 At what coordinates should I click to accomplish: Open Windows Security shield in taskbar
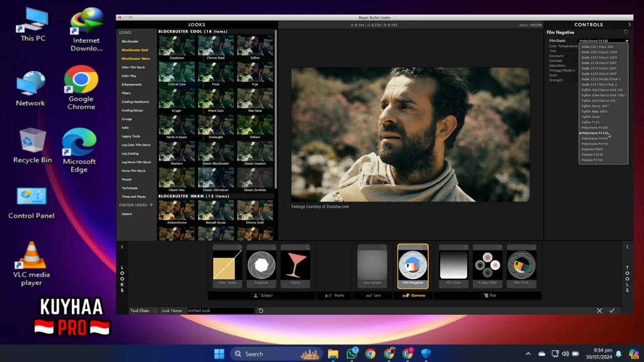coord(426,354)
